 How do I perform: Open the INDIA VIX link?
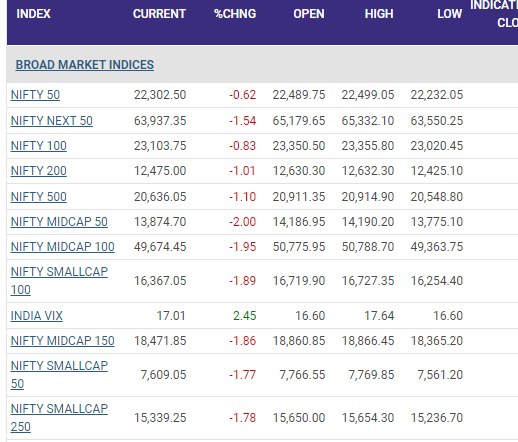37,316
